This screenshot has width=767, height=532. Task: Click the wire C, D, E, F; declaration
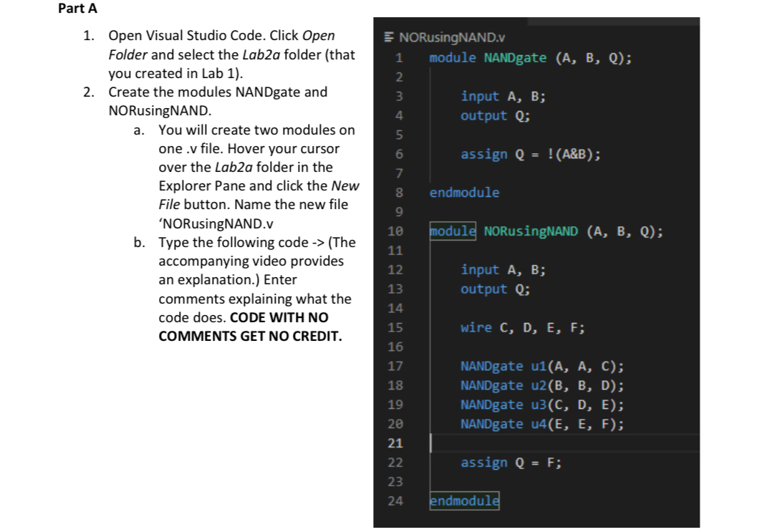503,327
